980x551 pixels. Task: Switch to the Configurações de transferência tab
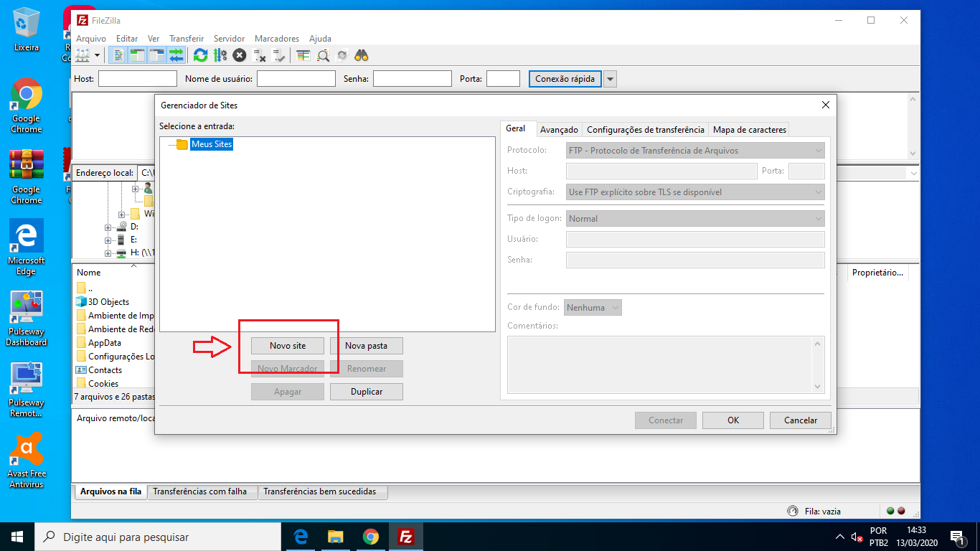[646, 130]
